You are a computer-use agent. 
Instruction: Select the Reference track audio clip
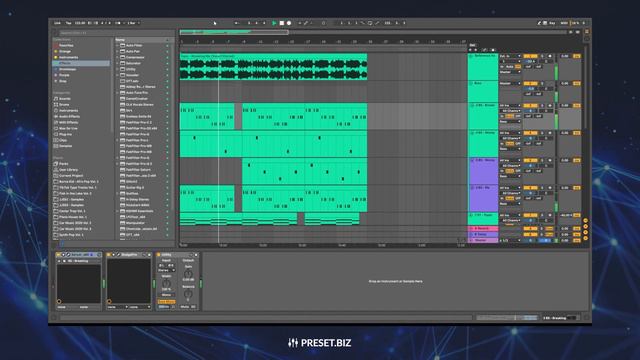coord(273,67)
